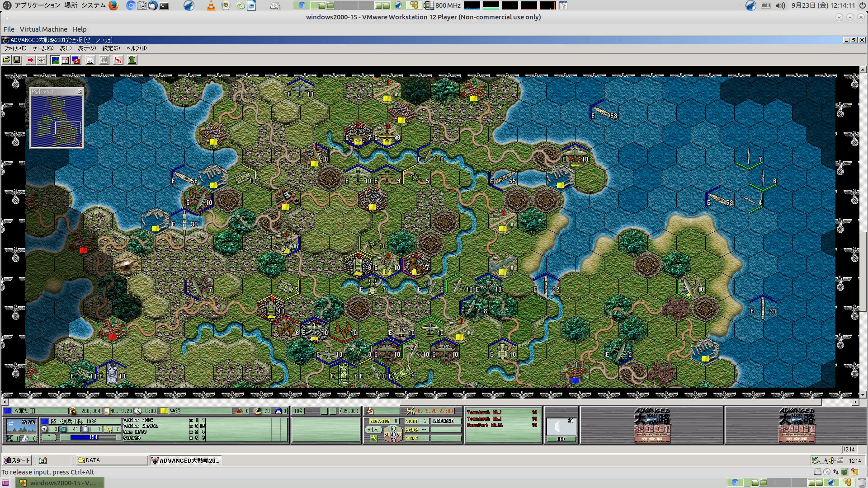Open the 場所 menu in top panel
The image size is (868, 488).
(x=71, y=5)
